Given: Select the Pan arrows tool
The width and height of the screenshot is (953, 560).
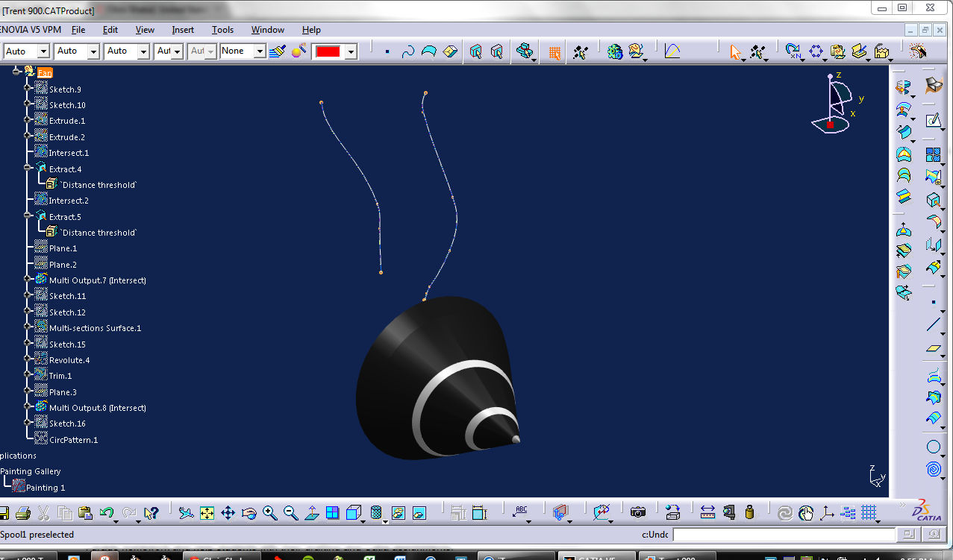Looking at the screenshot, I should (228, 513).
